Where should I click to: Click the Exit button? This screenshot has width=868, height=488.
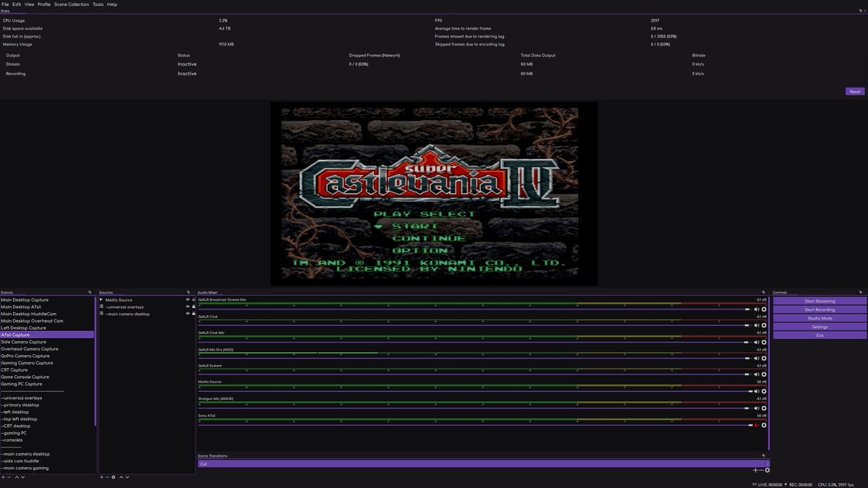(820, 335)
